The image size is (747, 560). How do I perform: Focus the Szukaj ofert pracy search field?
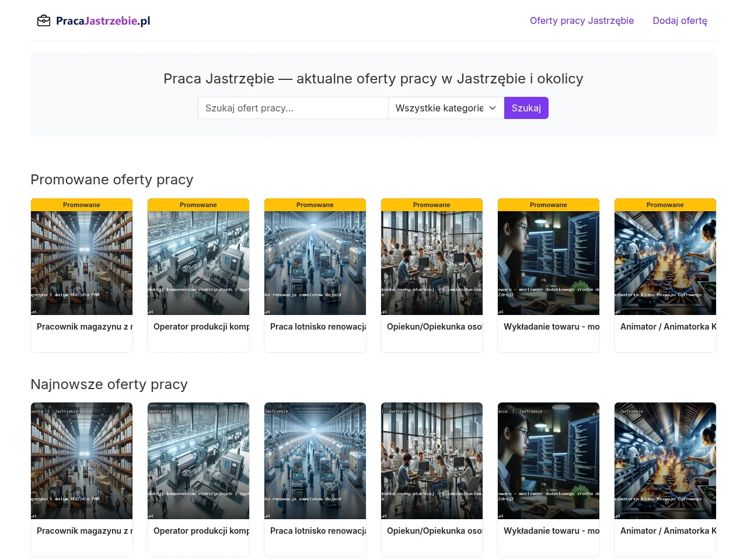click(293, 108)
